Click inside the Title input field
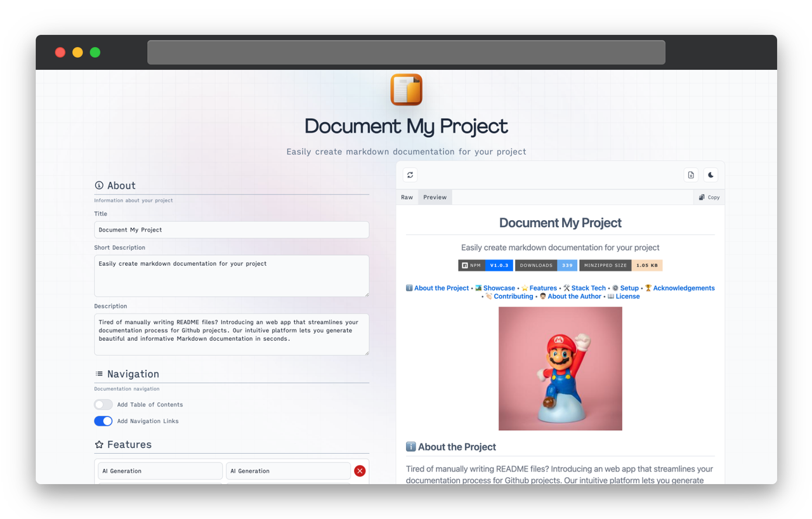 231,230
